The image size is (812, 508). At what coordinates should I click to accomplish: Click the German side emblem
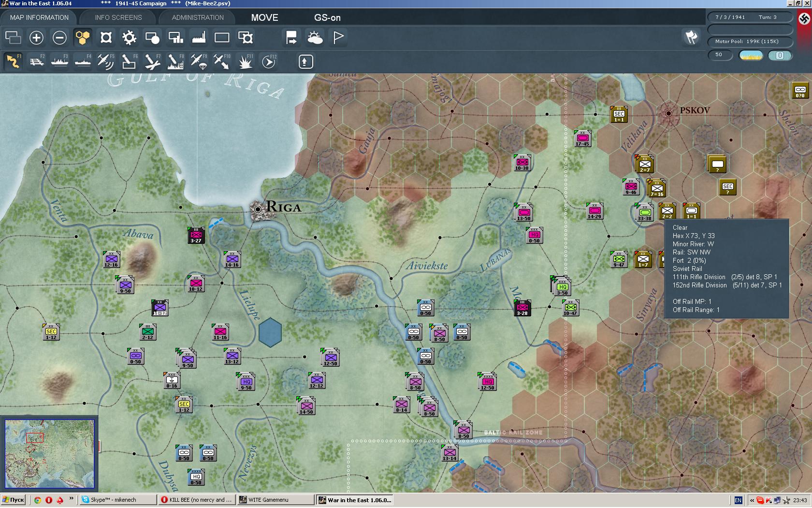click(804, 19)
